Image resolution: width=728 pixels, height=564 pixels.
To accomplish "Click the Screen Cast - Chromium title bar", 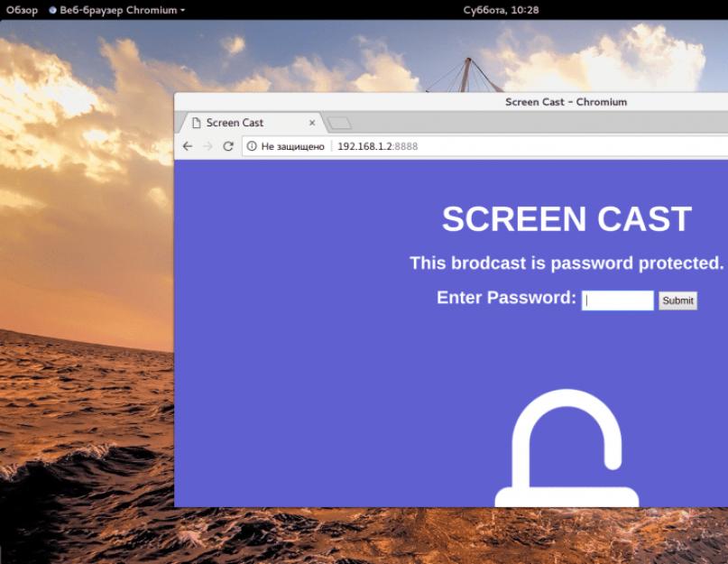I will coord(566,102).
